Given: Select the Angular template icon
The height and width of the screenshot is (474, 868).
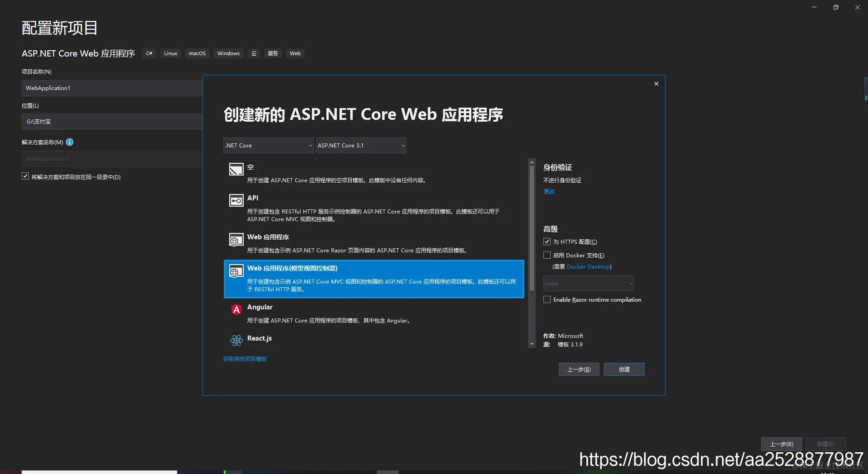Looking at the screenshot, I should [236, 310].
